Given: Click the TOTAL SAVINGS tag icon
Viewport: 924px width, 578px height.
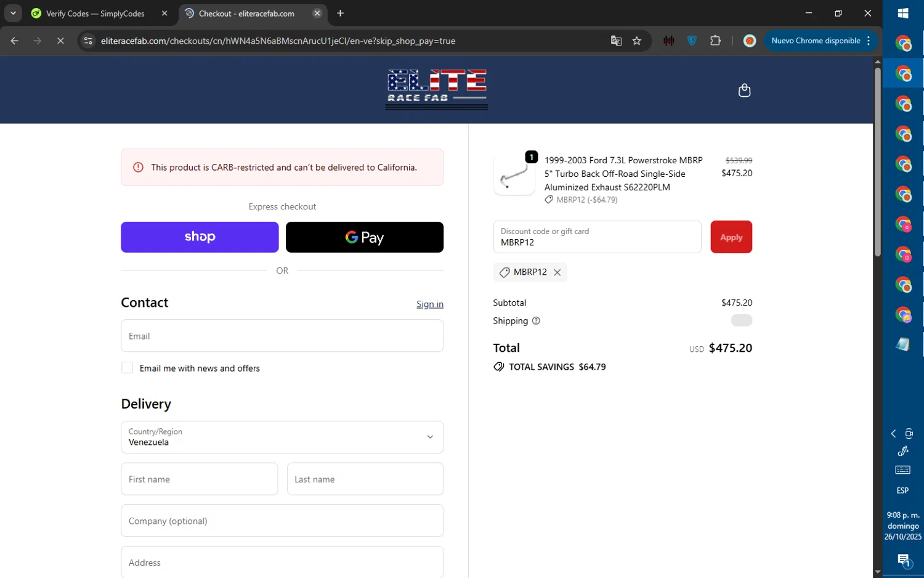Looking at the screenshot, I should point(499,367).
